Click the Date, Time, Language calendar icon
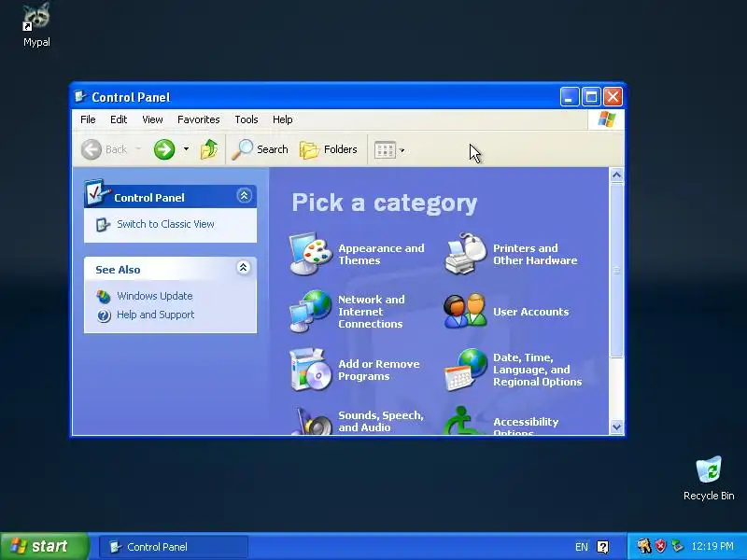 (x=466, y=370)
